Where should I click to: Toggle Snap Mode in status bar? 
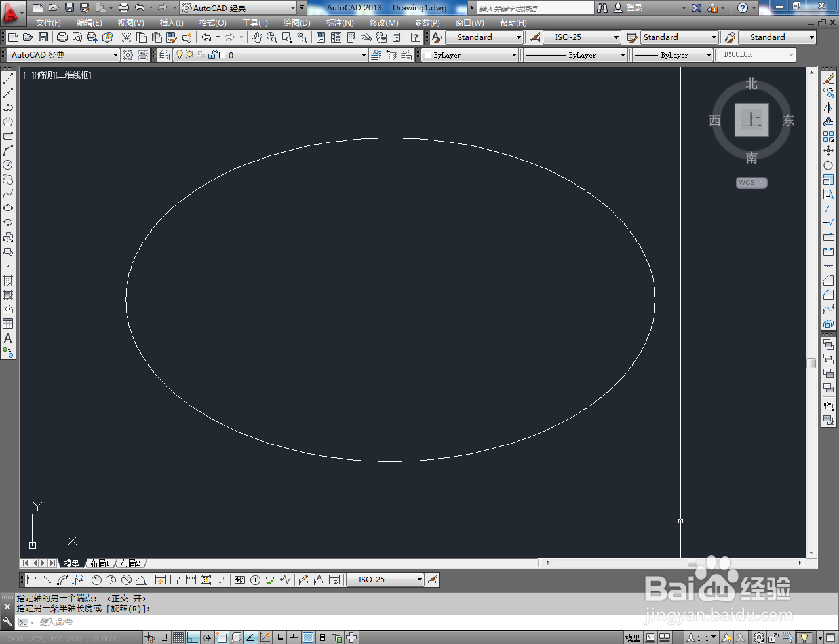pyautogui.click(x=164, y=637)
